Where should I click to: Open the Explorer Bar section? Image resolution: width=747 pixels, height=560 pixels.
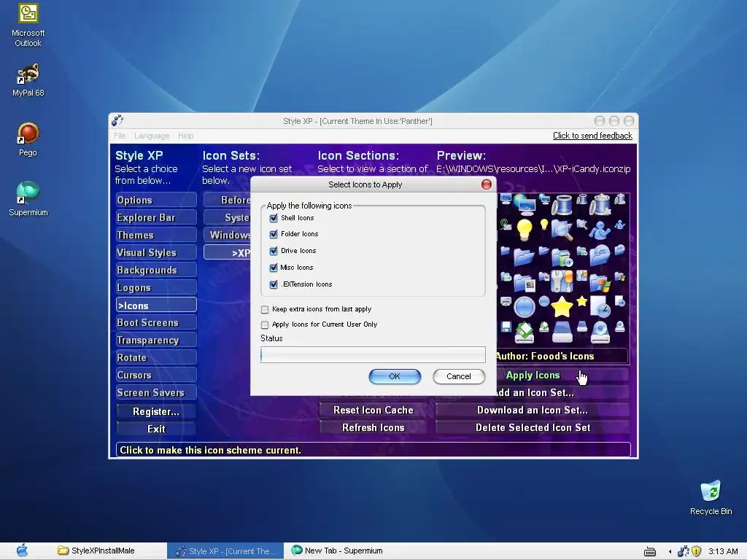click(x=156, y=217)
